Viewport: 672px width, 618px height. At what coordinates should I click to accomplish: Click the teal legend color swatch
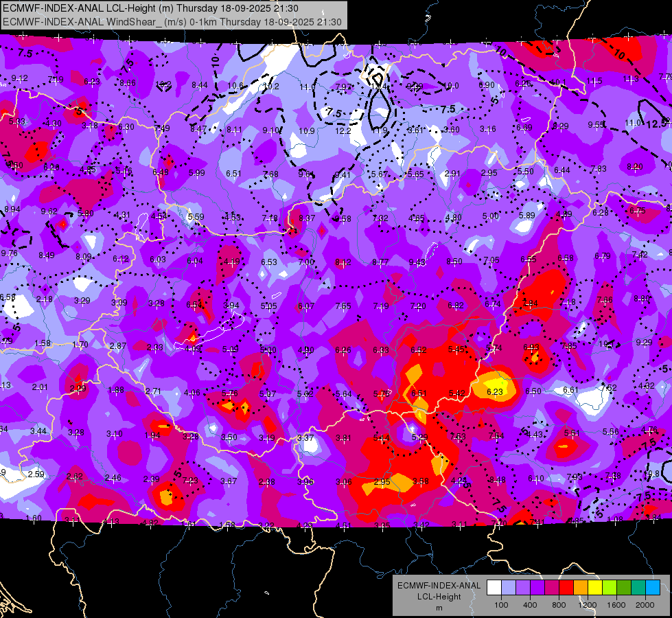point(638,588)
